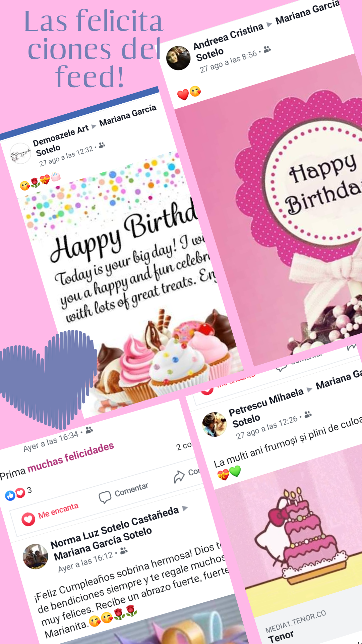Click the share arrow icon
362x644 pixels.
pyautogui.click(x=179, y=476)
